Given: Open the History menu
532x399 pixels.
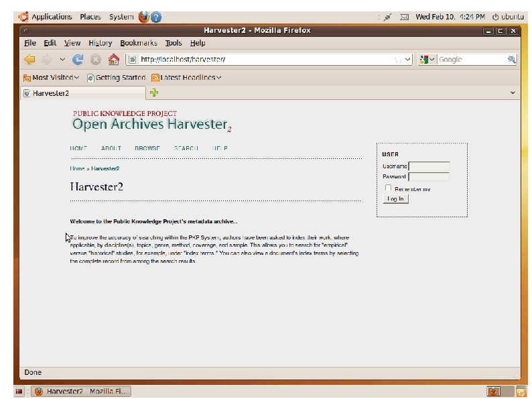Looking at the screenshot, I should pyautogui.click(x=100, y=43).
